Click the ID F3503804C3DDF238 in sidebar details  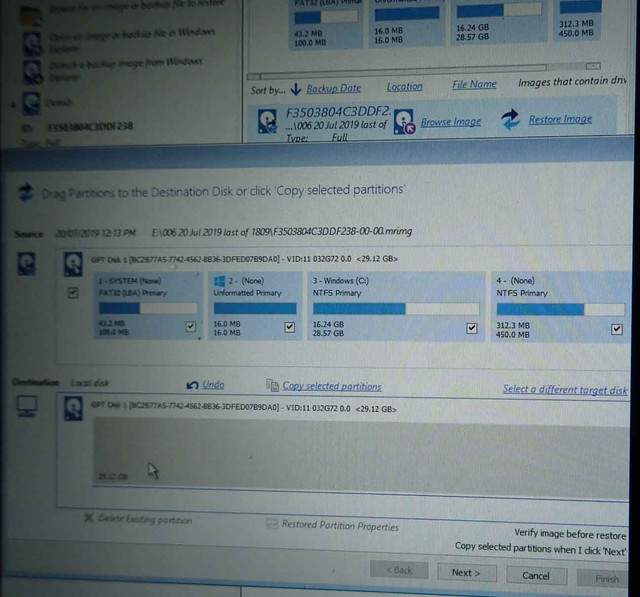coord(90,127)
